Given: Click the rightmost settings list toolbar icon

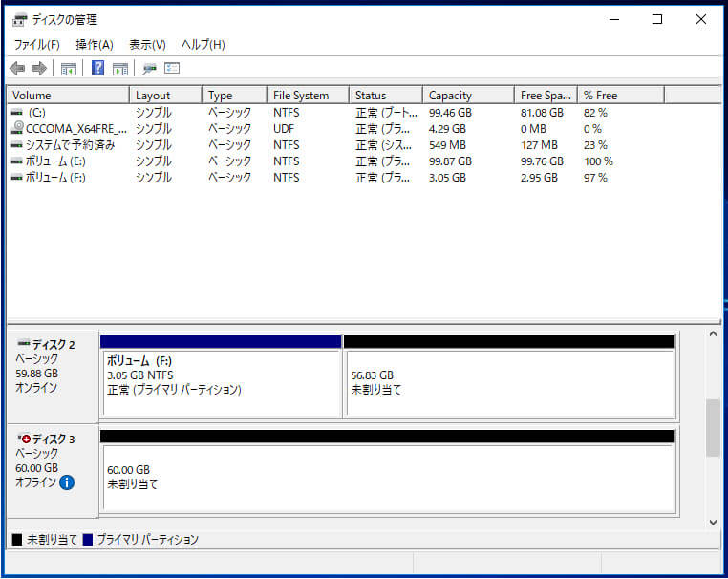Looking at the screenshot, I should pos(172,69).
